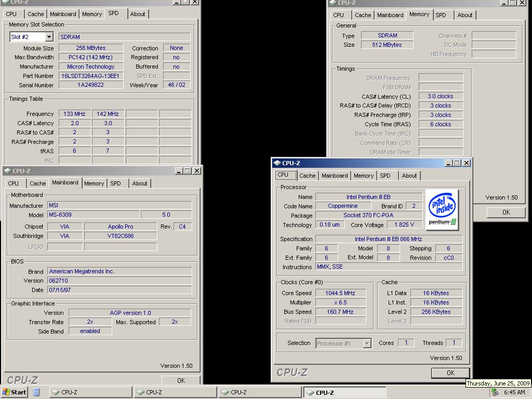
Task: Open About tab in the Memory window
Action: click(465, 15)
